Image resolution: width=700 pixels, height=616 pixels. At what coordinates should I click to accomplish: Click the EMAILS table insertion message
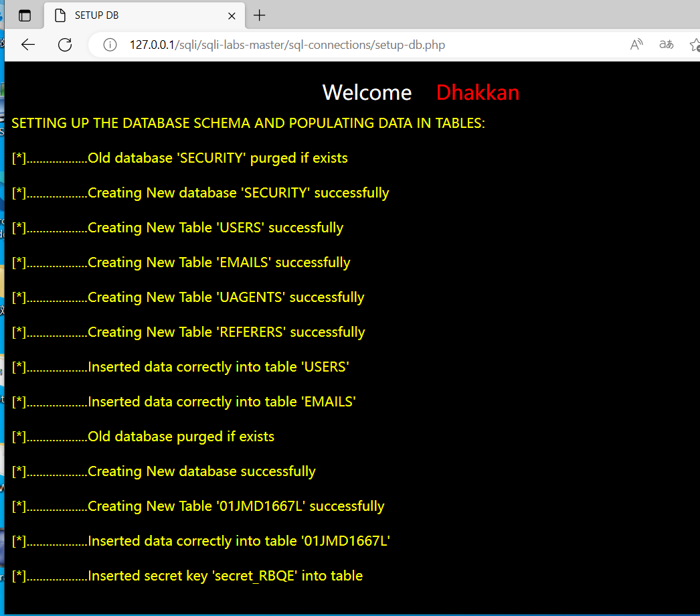(183, 401)
